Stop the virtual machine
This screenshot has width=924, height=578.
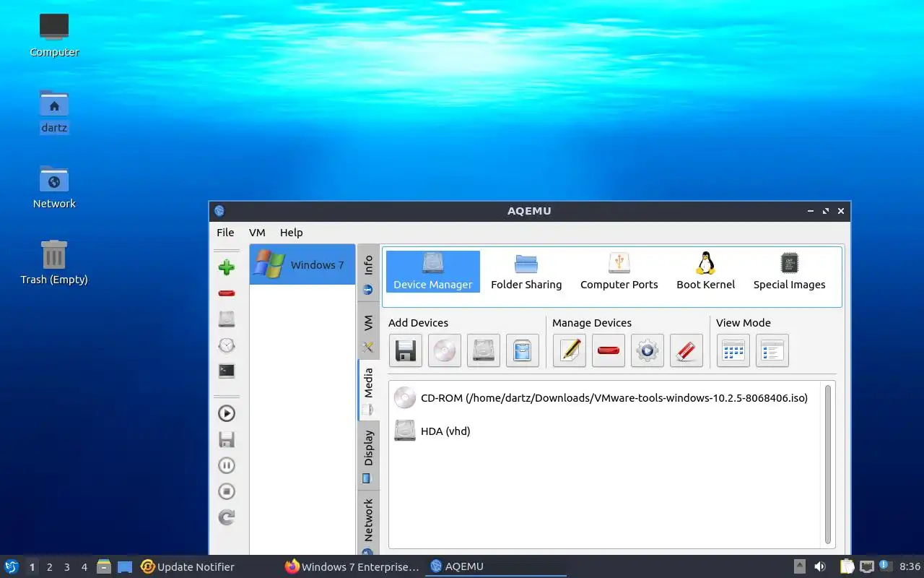click(227, 491)
